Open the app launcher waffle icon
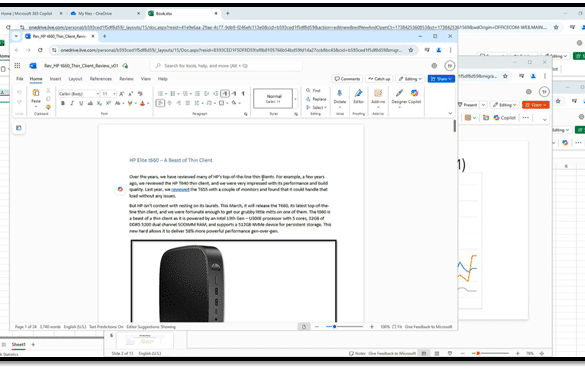Viewport: 585px width, 370px height. 17,66
